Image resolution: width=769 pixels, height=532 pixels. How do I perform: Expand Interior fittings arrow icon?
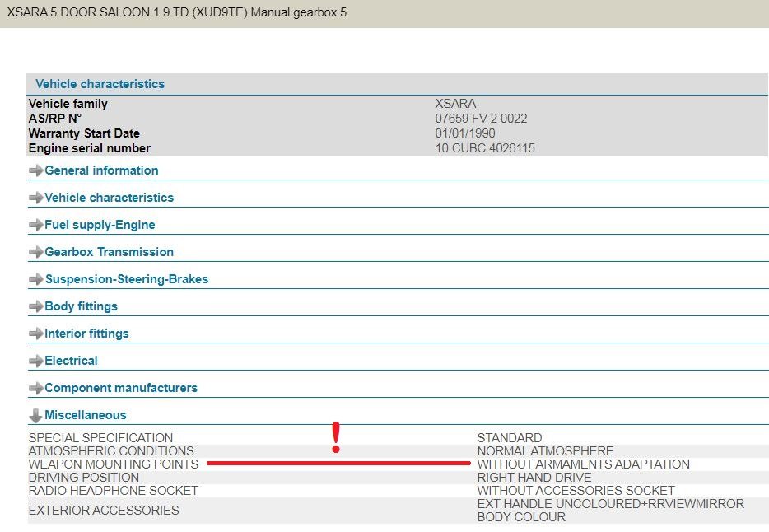click(35, 334)
